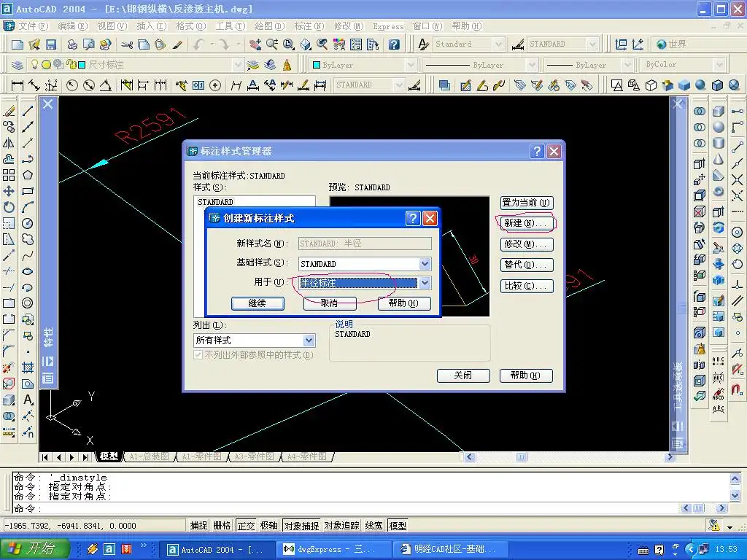The height and width of the screenshot is (560, 747).
Task: Select the Angular dimension tool icon
Action: pyautogui.click(x=105, y=86)
